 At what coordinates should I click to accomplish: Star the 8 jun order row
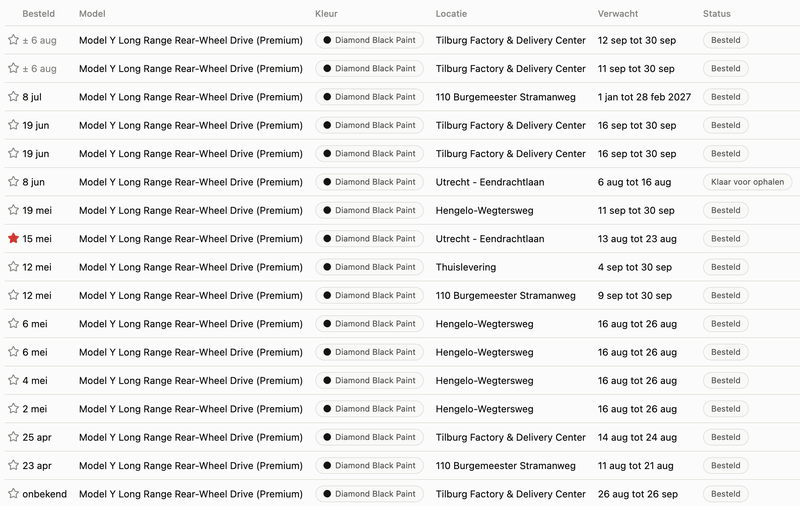coord(13,182)
